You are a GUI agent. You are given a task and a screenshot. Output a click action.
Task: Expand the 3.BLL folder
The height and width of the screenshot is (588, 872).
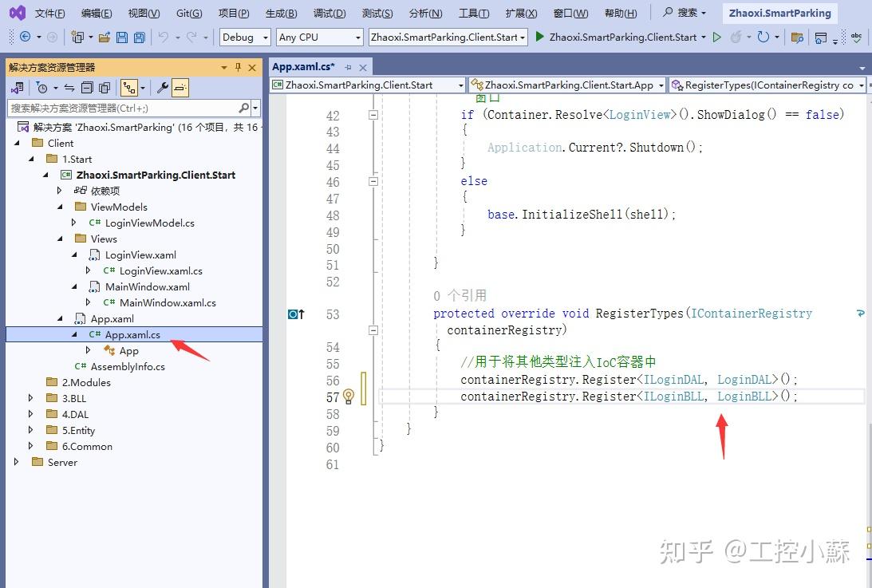[30, 398]
